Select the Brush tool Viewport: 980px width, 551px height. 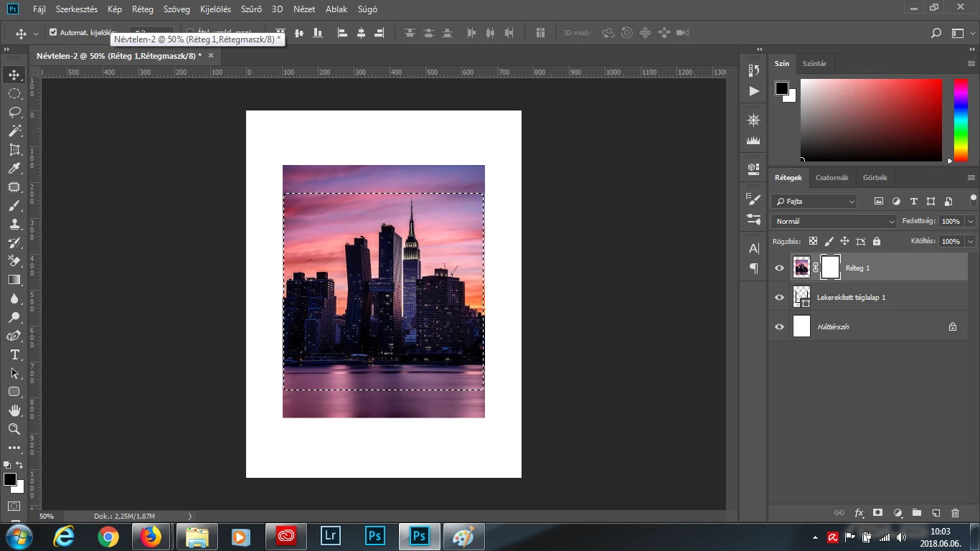tap(14, 206)
